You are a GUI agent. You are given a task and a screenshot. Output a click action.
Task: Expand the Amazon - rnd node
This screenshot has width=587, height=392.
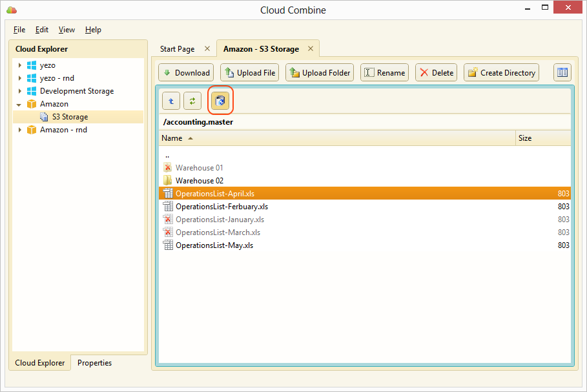tap(20, 130)
